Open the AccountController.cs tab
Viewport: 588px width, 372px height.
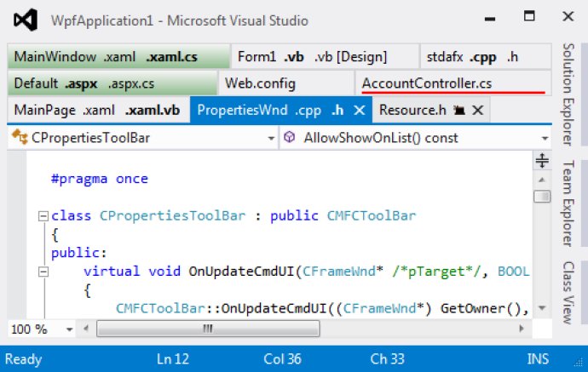click(x=453, y=83)
